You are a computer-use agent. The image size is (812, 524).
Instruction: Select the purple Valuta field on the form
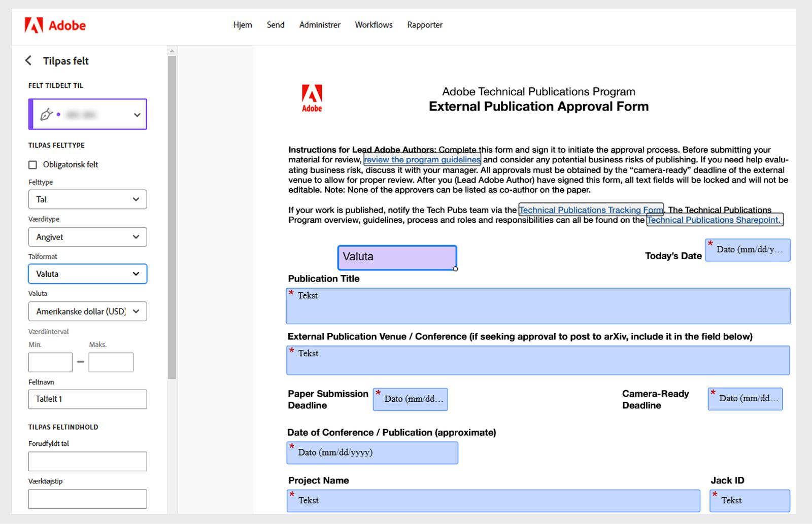pyautogui.click(x=397, y=257)
